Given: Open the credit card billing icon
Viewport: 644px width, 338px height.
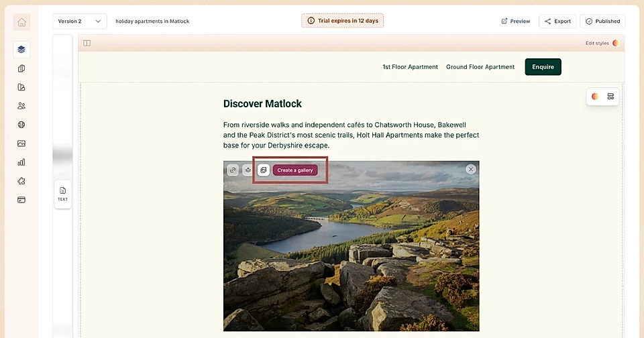Looking at the screenshot, I should pyautogui.click(x=21, y=200).
